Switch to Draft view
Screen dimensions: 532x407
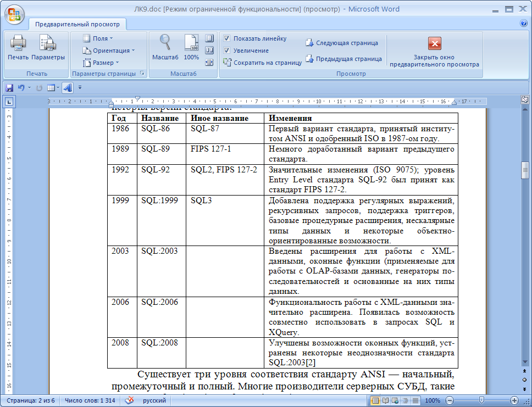click(x=415, y=400)
